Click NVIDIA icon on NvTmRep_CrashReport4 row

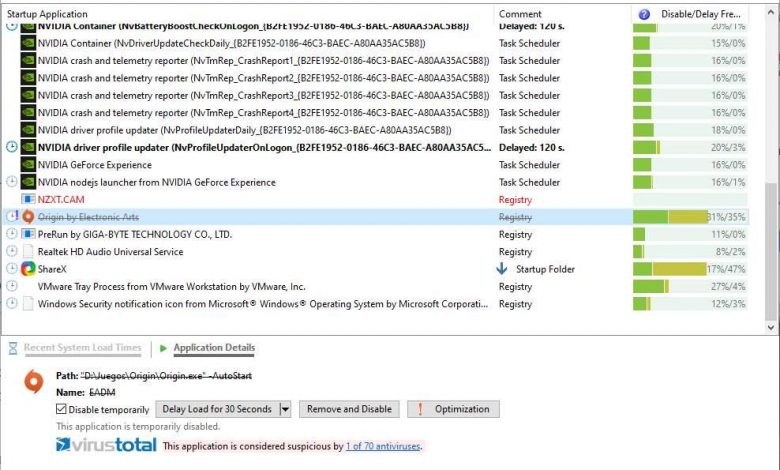(28, 113)
